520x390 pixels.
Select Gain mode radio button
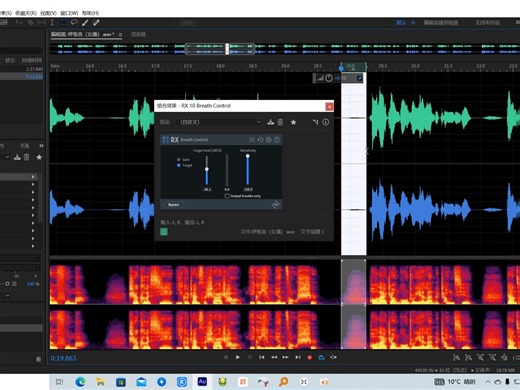click(x=179, y=160)
